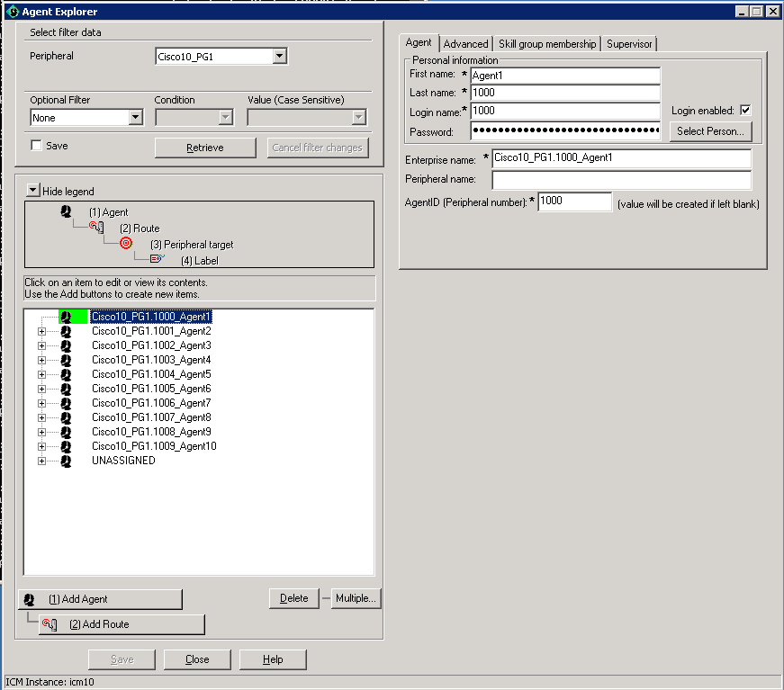Click the agent icon beside UNASSIGNED
Image resolution: width=784 pixels, height=690 pixels.
tap(66, 461)
